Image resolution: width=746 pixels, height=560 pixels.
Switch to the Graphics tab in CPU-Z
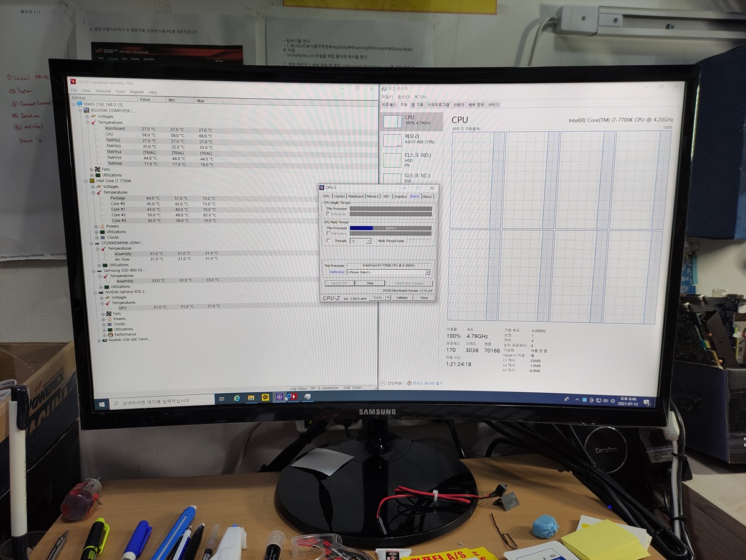(x=400, y=196)
